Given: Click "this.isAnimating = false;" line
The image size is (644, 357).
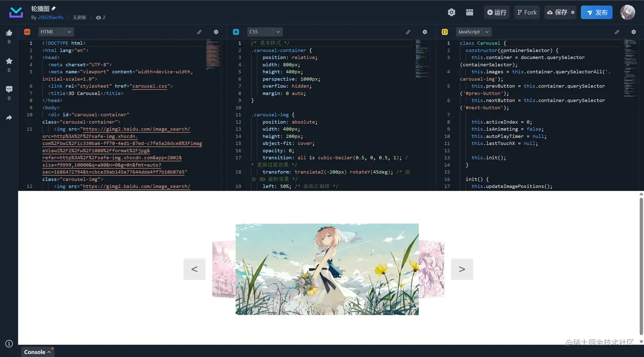Looking at the screenshot, I should coord(508,129).
